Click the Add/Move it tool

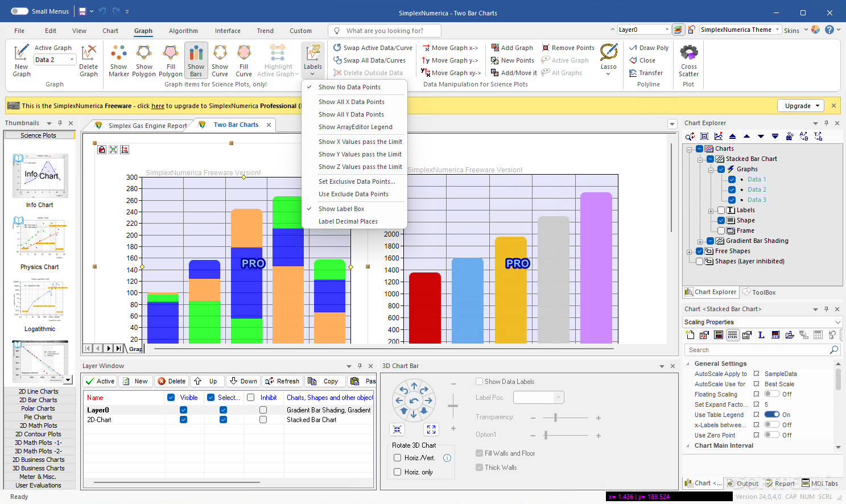click(x=514, y=73)
